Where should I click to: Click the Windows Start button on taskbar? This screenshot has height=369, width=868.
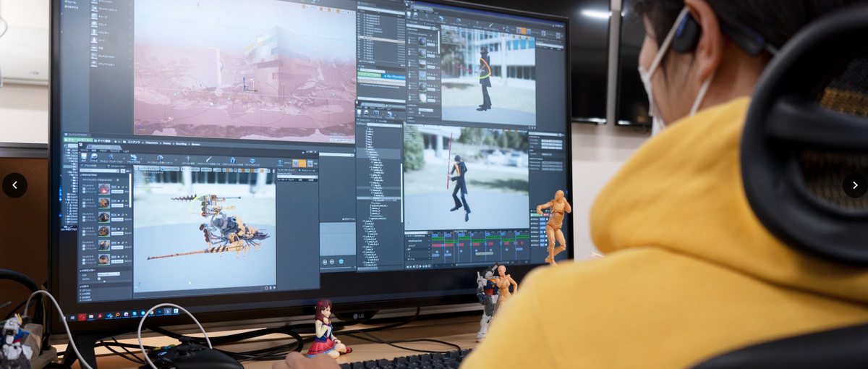click(x=71, y=317)
